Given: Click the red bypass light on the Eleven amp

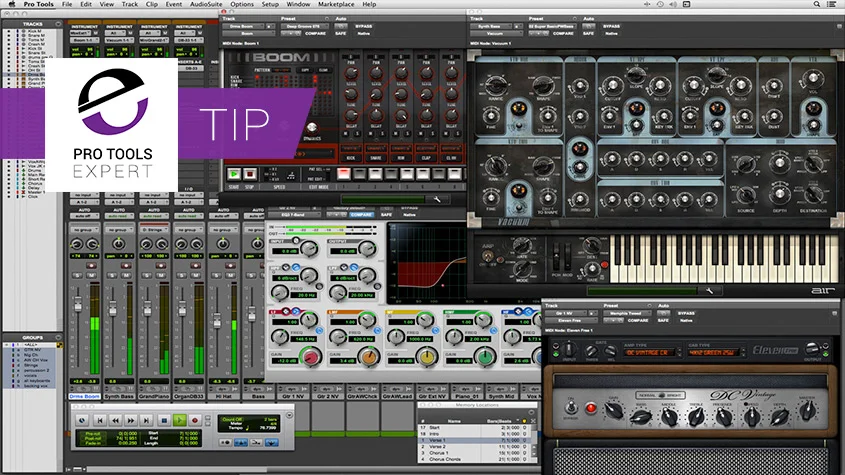Looking at the screenshot, I should click(591, 408).
